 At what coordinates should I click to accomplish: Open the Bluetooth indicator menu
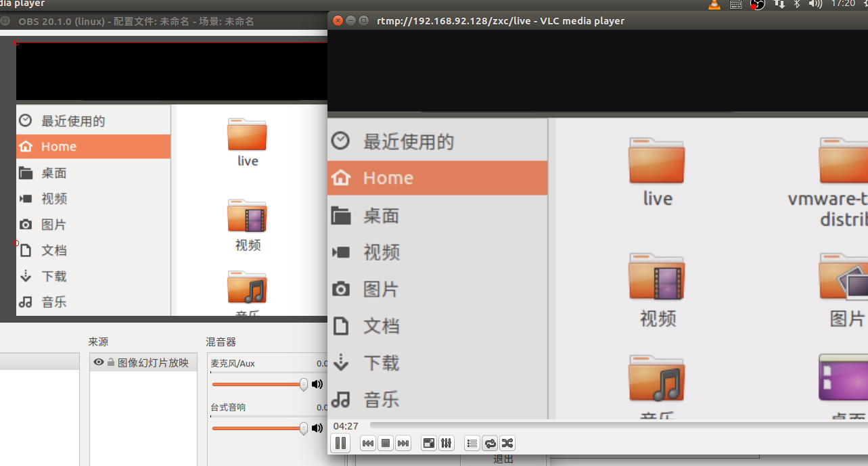797,4
